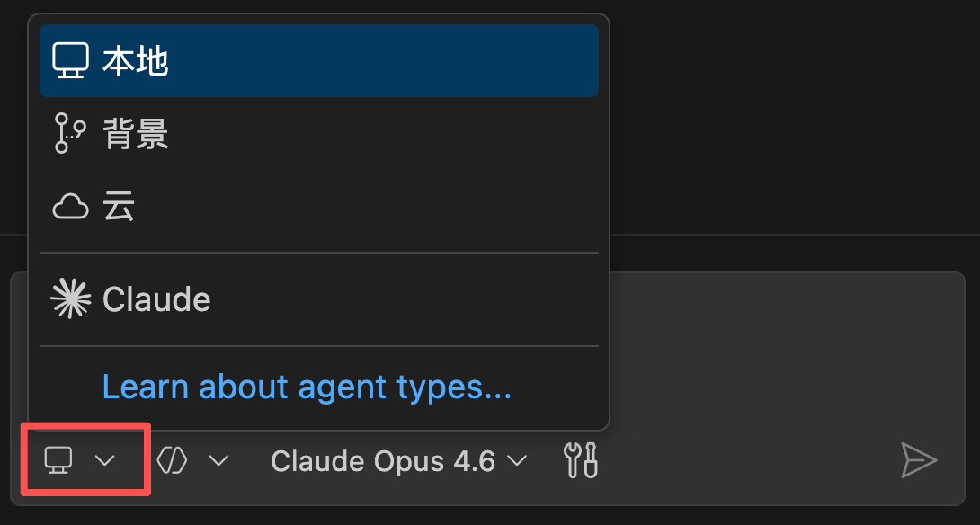Click the code mode angle-brackets icon

point(171,460)
